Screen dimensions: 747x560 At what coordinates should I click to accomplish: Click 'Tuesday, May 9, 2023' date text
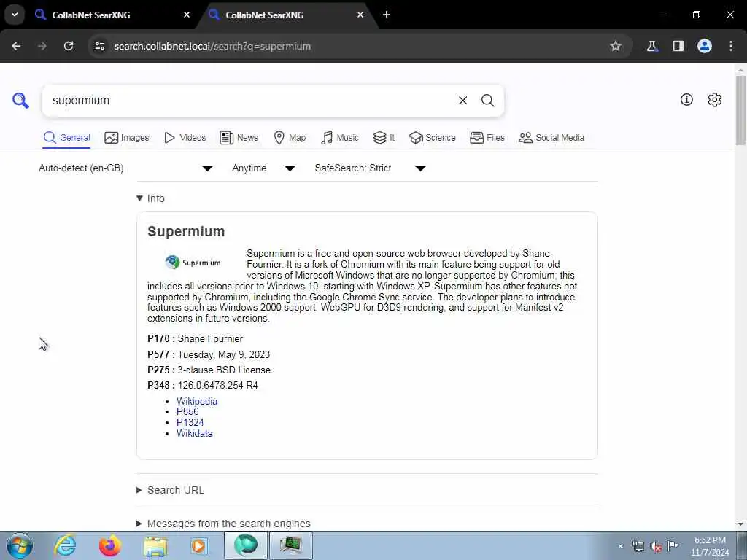click(224, 355)
